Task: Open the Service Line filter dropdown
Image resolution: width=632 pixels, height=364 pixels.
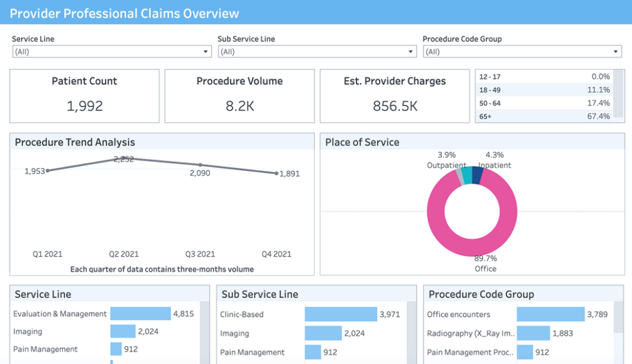Action: point(112,52)
